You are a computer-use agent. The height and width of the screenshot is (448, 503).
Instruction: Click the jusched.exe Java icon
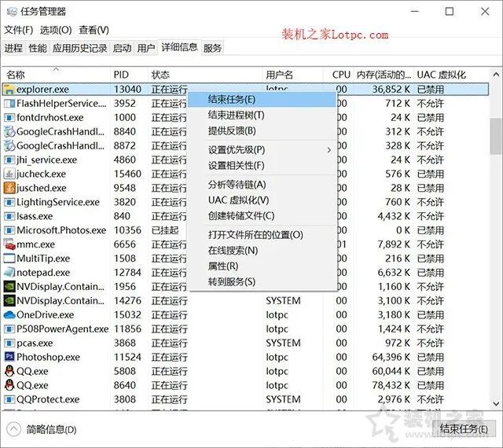point(9,188)
